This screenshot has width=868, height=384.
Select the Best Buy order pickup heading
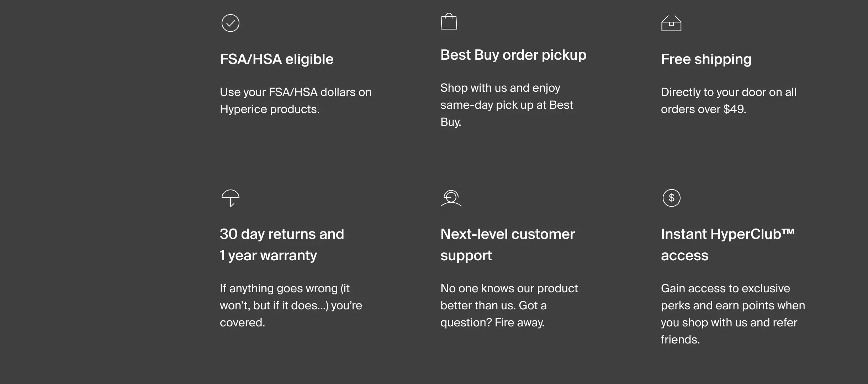pos(513,55)
